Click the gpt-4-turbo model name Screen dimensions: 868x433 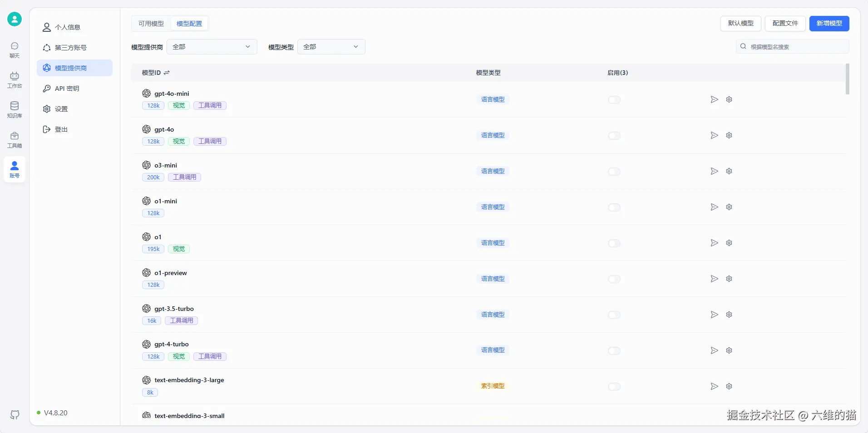(x=172, y=344)
